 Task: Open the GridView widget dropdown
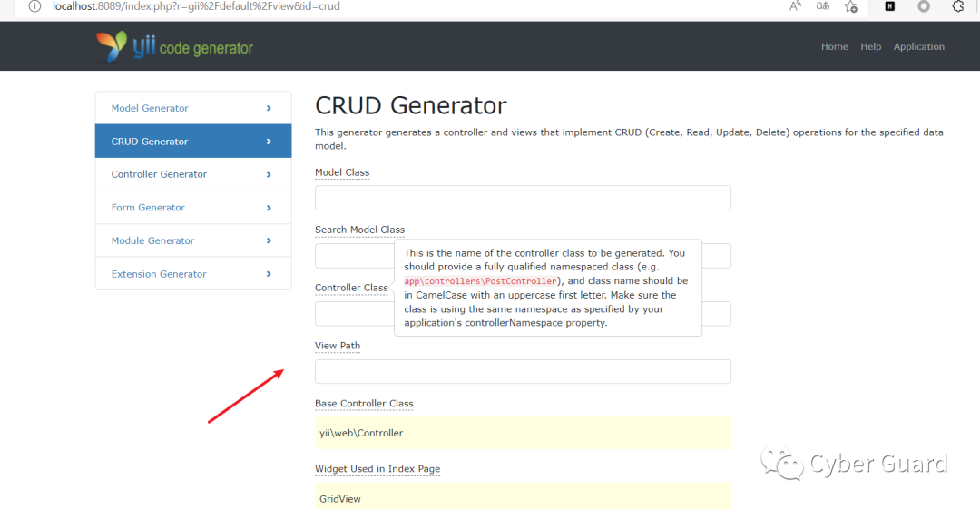pos(524,496)
